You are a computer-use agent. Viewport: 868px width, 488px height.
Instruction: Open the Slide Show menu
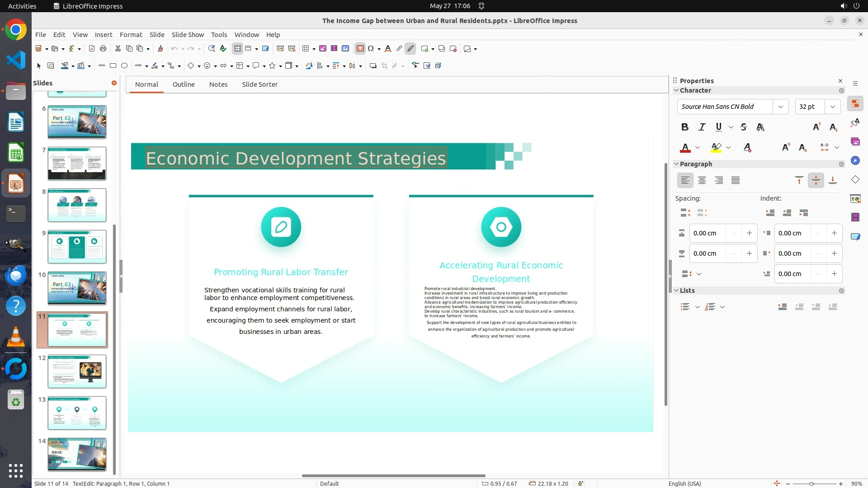(188, 35)
